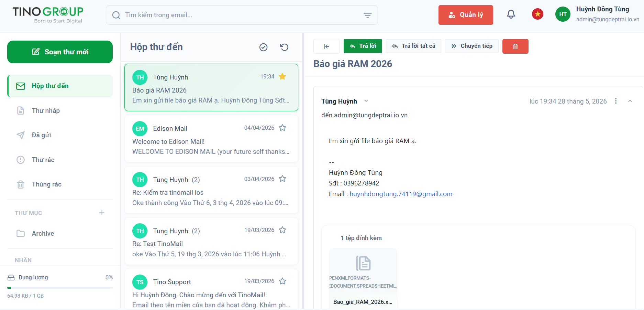Open Thùng rác trash folder
Viewport: 644px width, 310px height.
(60, 184)
